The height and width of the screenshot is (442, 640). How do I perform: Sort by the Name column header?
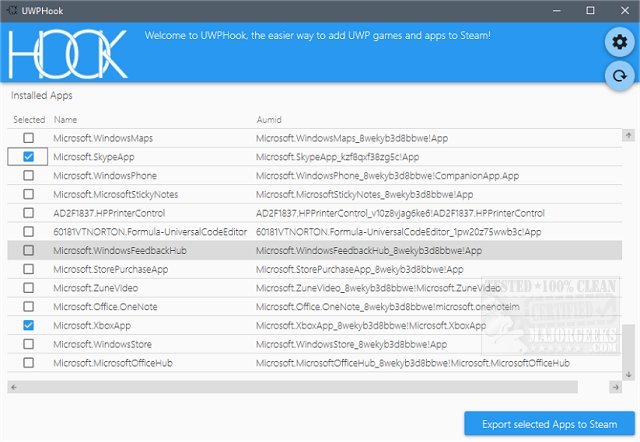click(x=65, y=120)
